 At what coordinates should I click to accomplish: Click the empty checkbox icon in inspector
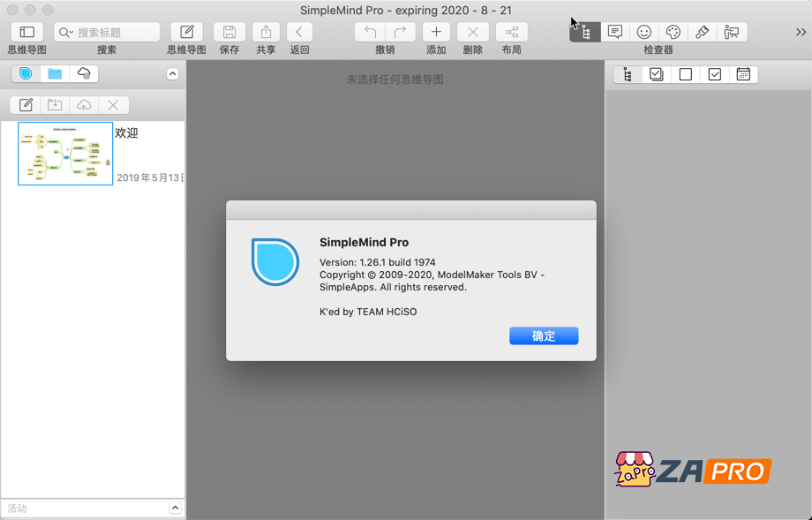(686, 75)
